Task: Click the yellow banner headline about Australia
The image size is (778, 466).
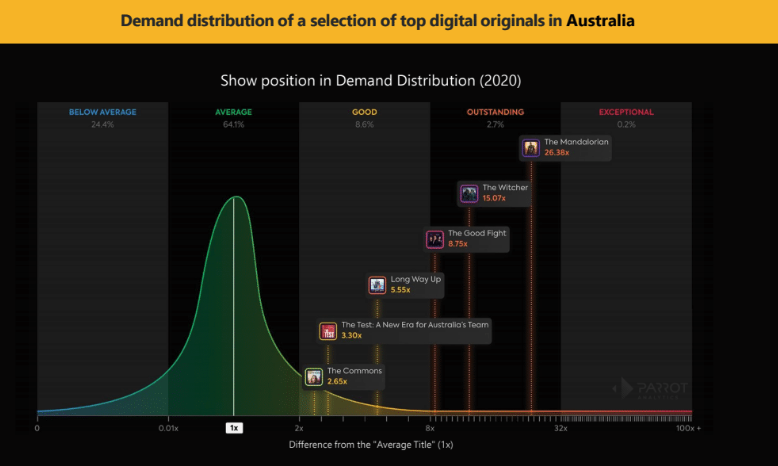Action: coord(378,21)
